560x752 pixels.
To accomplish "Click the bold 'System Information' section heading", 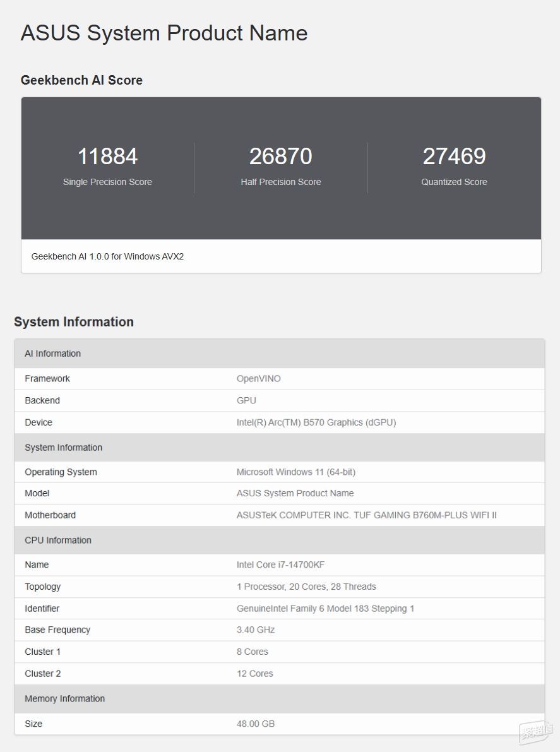I will pos(74,322).
